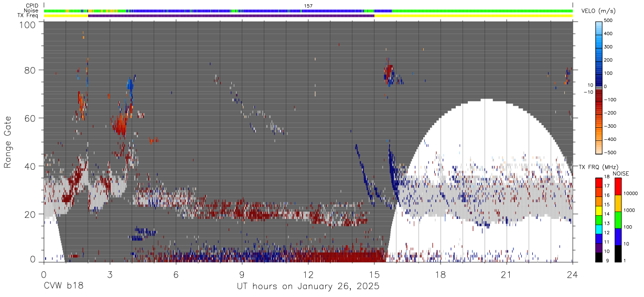Click the 60 tick on Range Gate axis
The height and width of the screenshot is (297, 644).
pyautogui.click(x=30, y=118)
